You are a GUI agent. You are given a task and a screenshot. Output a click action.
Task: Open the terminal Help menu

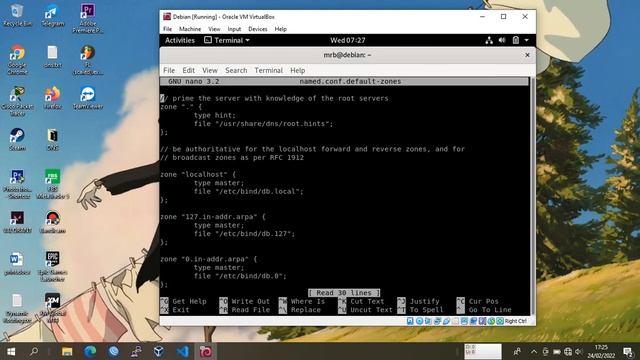coord(298,70)
